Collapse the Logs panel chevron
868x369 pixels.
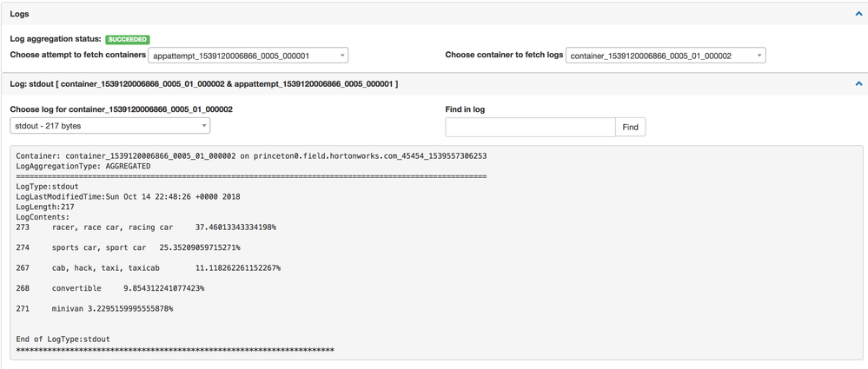[858, 14]
